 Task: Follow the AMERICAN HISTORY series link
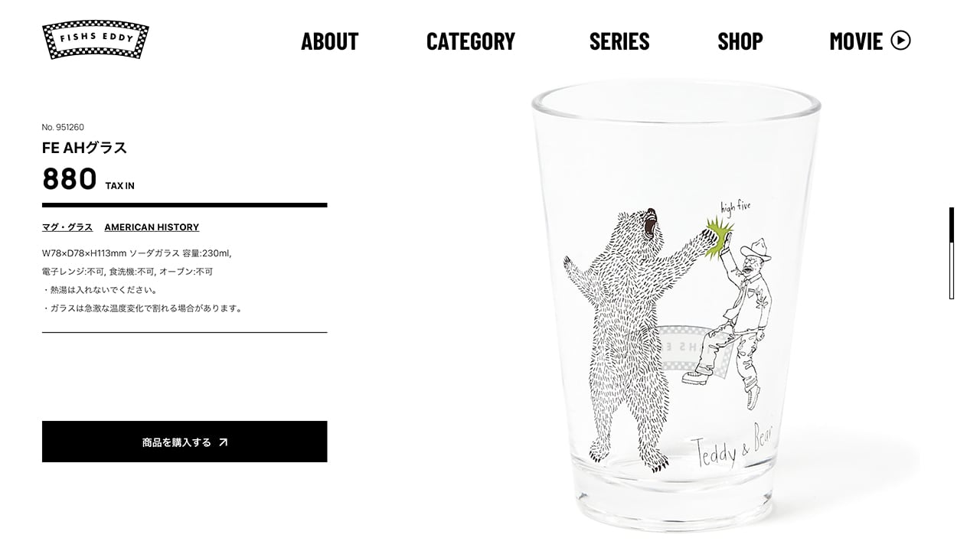tap(152, 227)
